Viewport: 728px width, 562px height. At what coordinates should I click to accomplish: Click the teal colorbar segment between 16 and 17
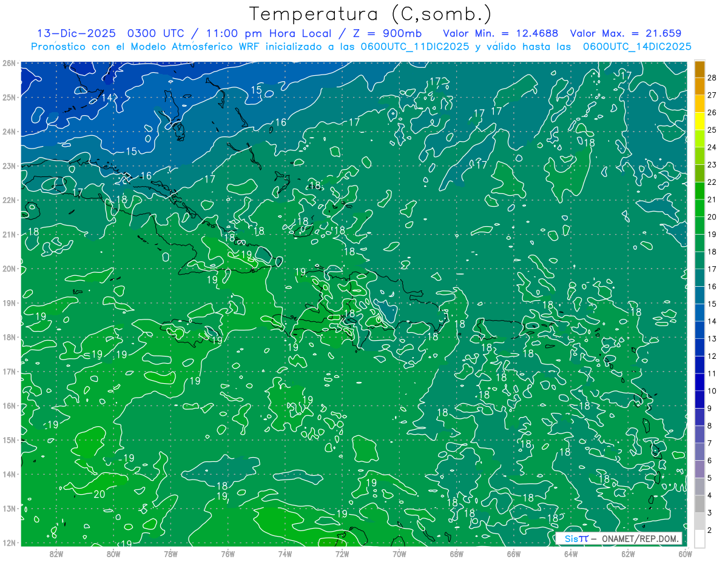tap(699, 278)
